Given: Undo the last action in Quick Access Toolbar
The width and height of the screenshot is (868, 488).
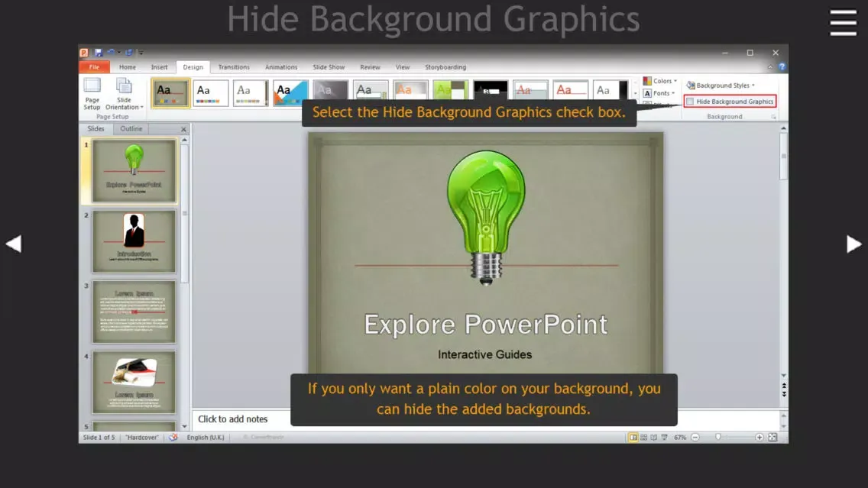Looking at the screenshot, I should [112, 53].
